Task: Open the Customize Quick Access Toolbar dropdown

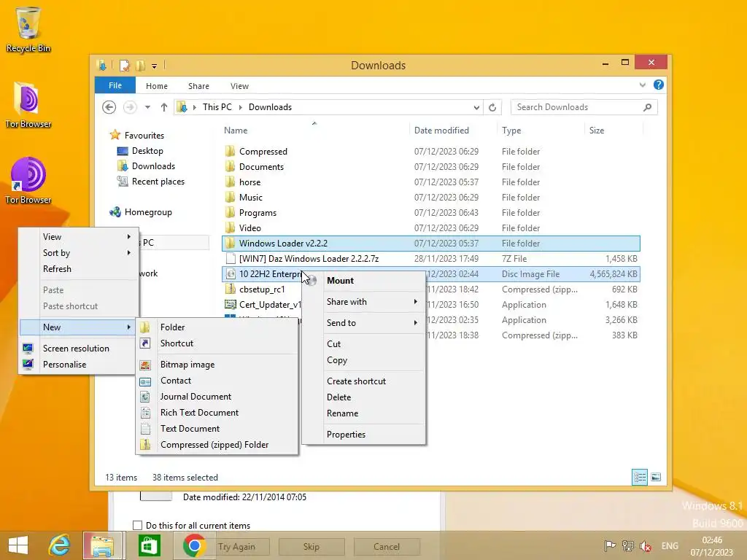Action: tap(155, 66)
